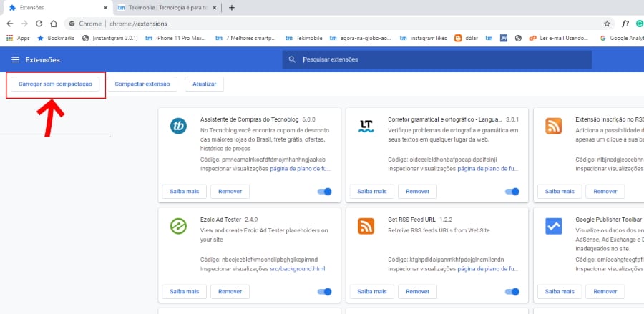Close the Extensões tab
The height and width of the screenshot is (314, 644).
click(x=106, y=8)
